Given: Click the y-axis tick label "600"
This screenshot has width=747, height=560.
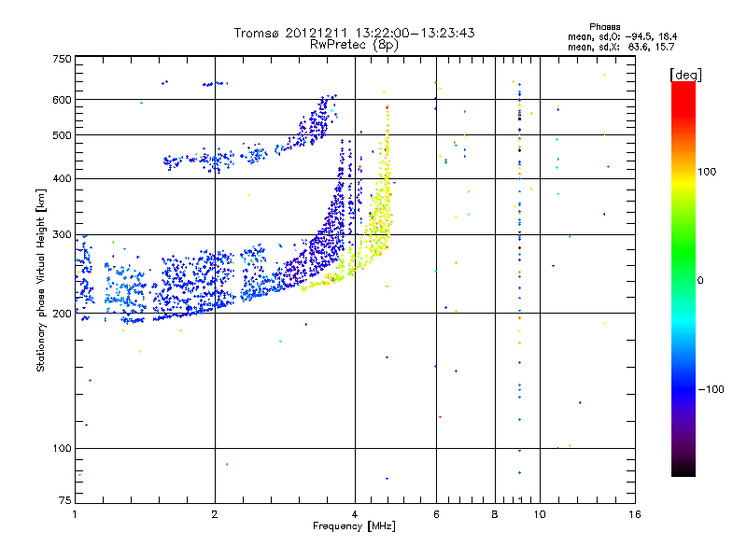Looking at the screenshot, I should (x=62, y=100).
